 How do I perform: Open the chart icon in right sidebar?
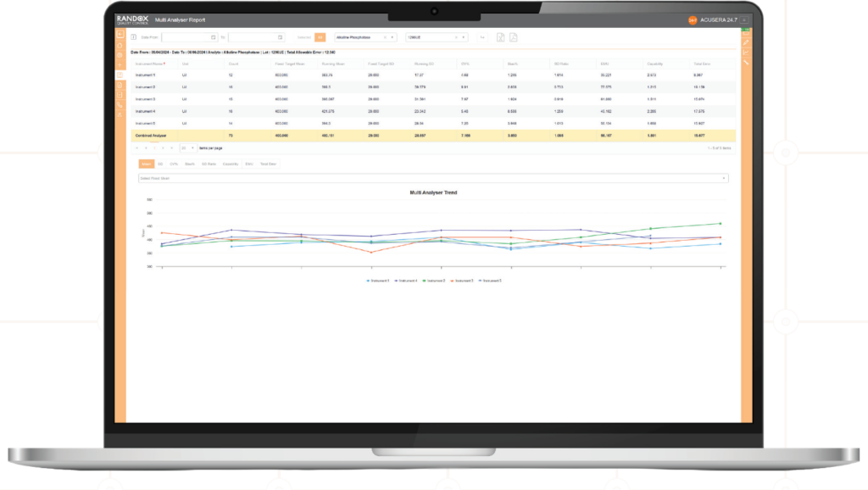click(x=746, y=53)
